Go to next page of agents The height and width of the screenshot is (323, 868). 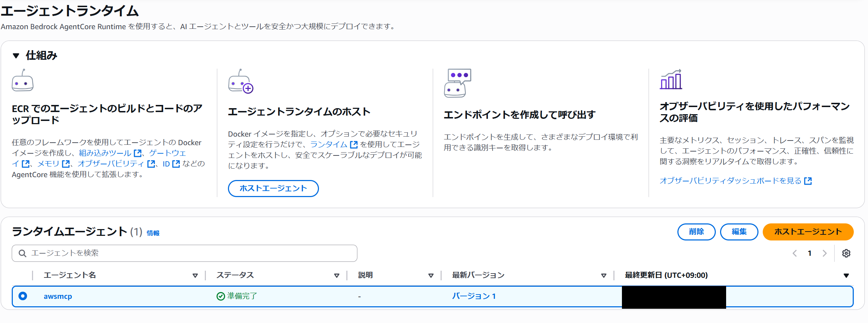click(824, 253)
